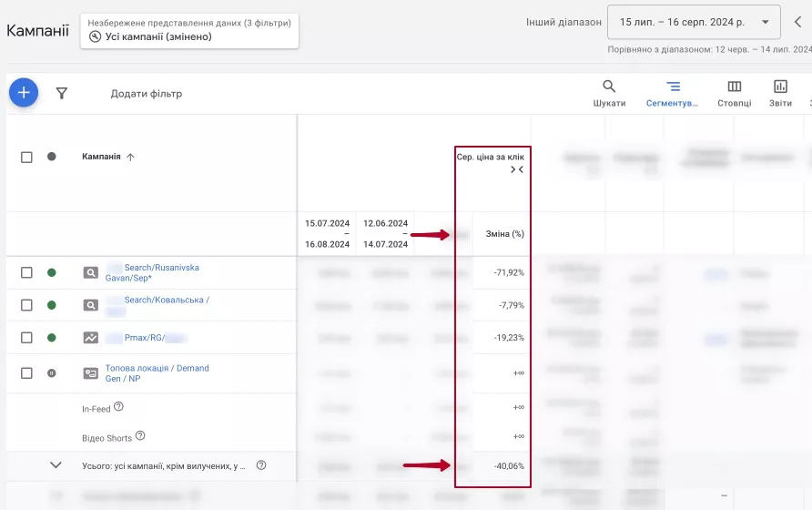Click the Інший діапазон label
This screenshot has width=812, height=510.
coord(564,22)
